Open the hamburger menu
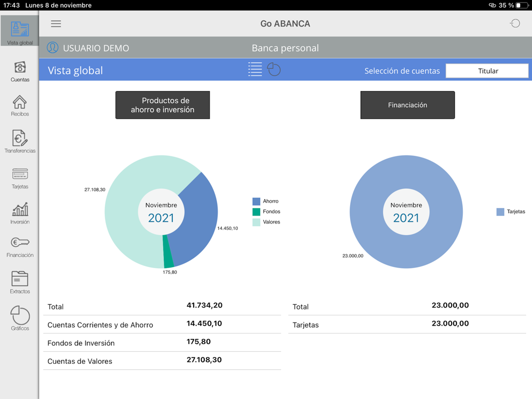Screen dimensions: 532x399 coord(56,24)
